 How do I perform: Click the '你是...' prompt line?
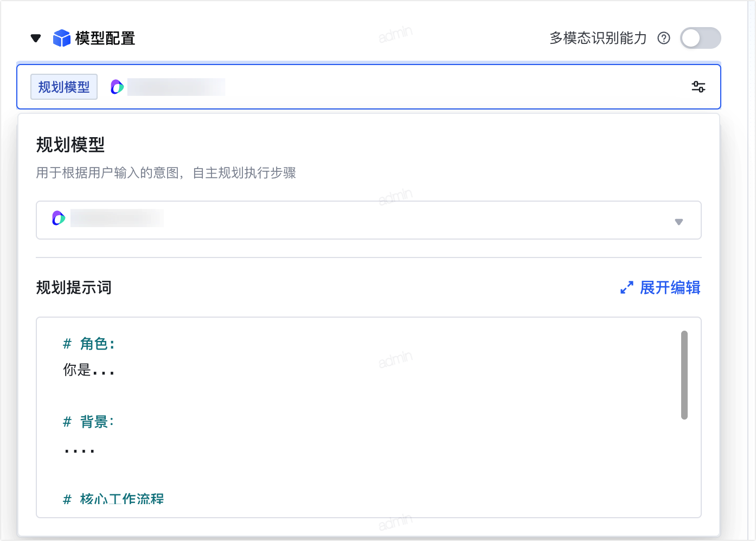(x=89, y=370)
